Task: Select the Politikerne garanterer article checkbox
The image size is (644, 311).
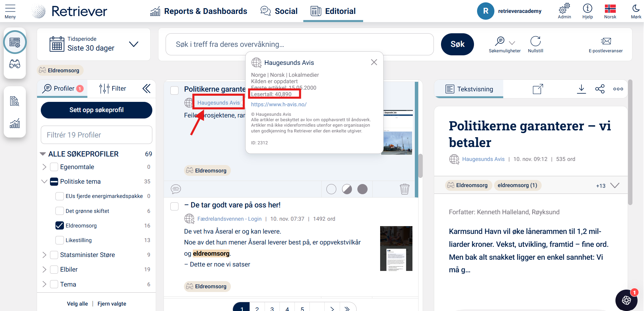Action: point(174,90)
